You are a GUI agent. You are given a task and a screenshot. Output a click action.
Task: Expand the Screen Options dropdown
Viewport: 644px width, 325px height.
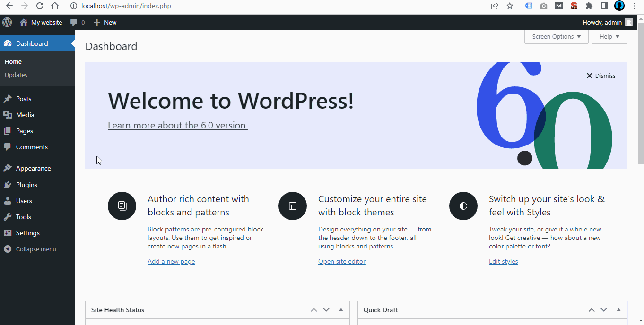coord(556,37)
